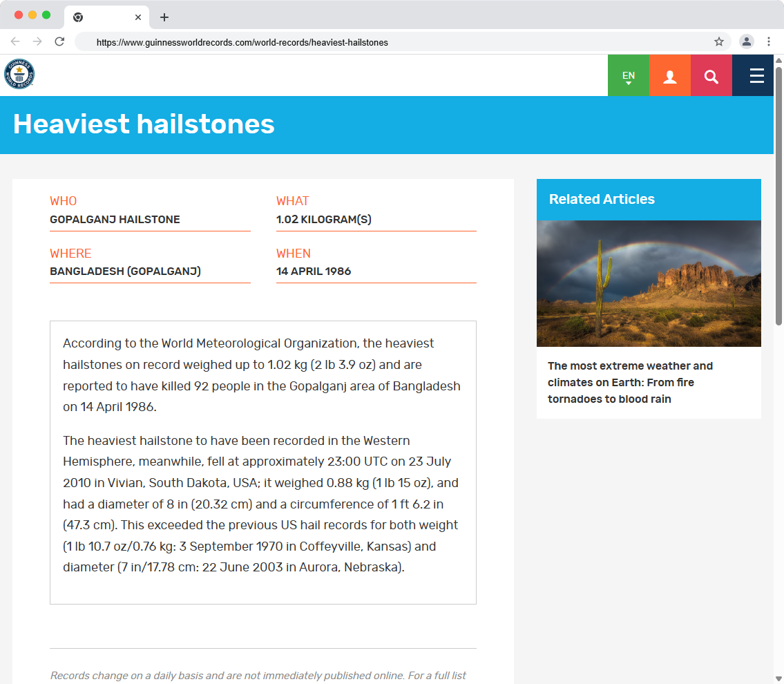784x684 pixels.
Task: Click the WHEN label
Action: click(x=294, y=254)
